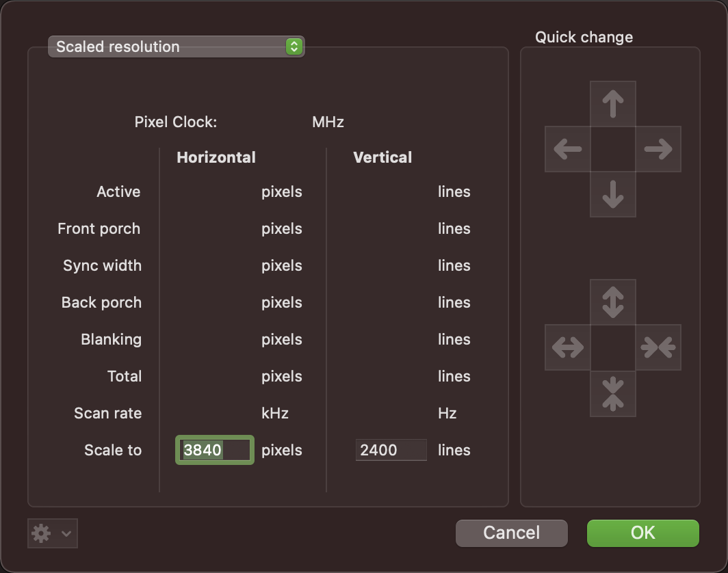Click the vertical expand arrows icon
Viewport: 728px width, 573px height.
point(613,300)
